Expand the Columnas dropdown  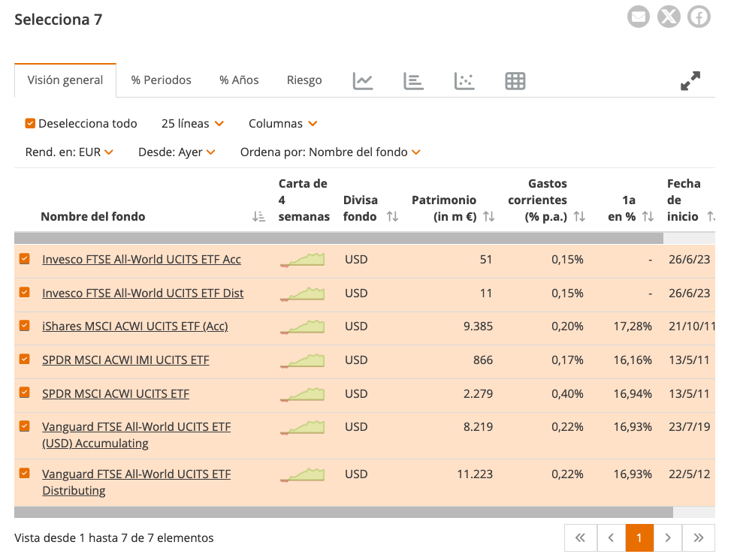pyautogui.click(x=282, y=123)
